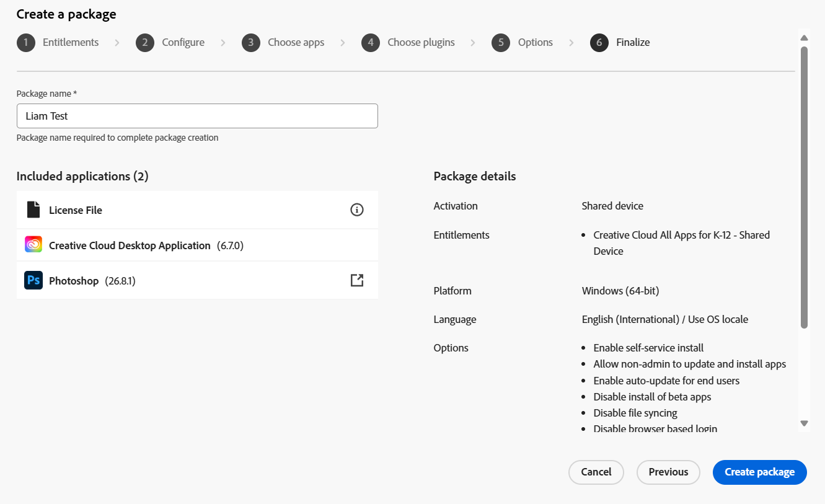This screenshot has height=504, width=825.
Task: Open Photoshop external link icon
Action: click(x=357, y=280)
